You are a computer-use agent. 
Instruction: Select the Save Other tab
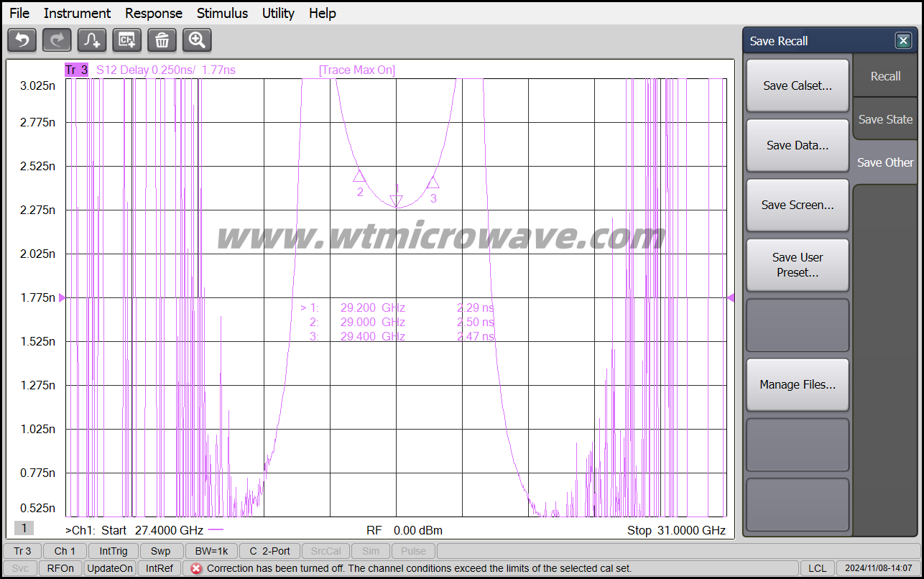[x=885, y=162]
